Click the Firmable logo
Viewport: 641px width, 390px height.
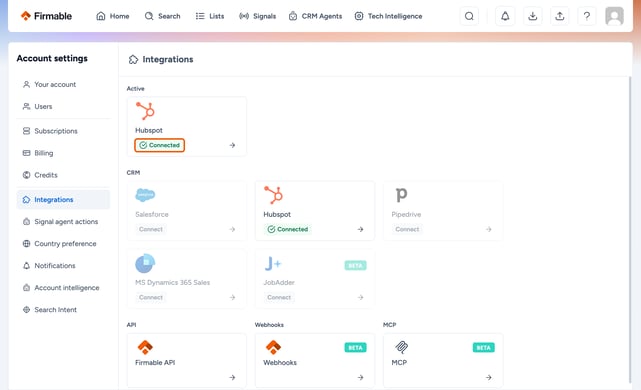[46, 16]
